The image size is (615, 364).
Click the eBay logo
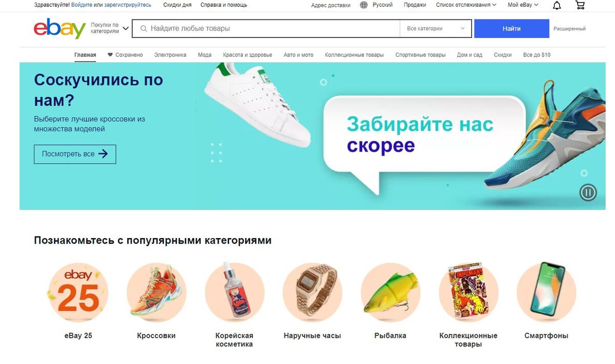click(59, 29)
